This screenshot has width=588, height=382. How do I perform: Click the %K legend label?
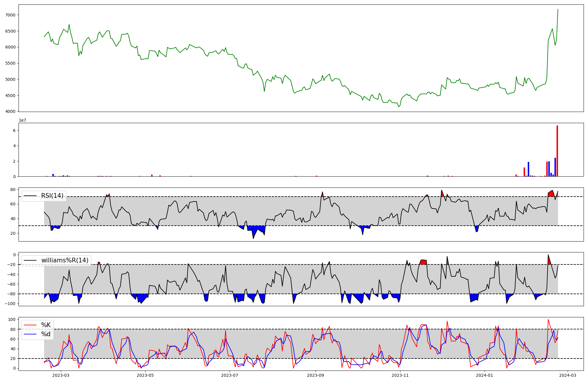click(x=46, y=325)
